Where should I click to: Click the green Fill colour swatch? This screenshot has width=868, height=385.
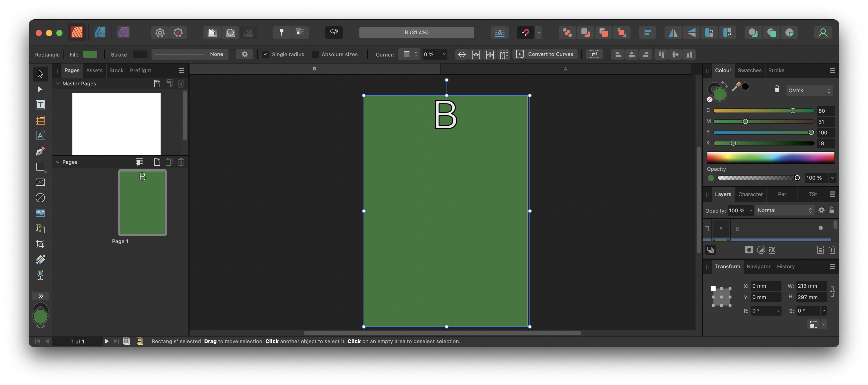tap(90, 54)
